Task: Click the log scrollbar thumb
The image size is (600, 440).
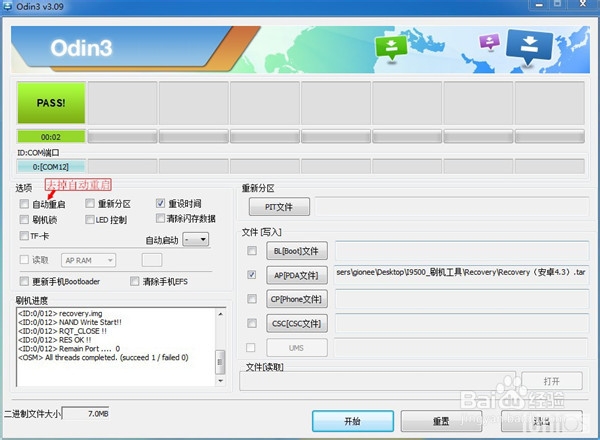Action: click(x=220, y=362)
